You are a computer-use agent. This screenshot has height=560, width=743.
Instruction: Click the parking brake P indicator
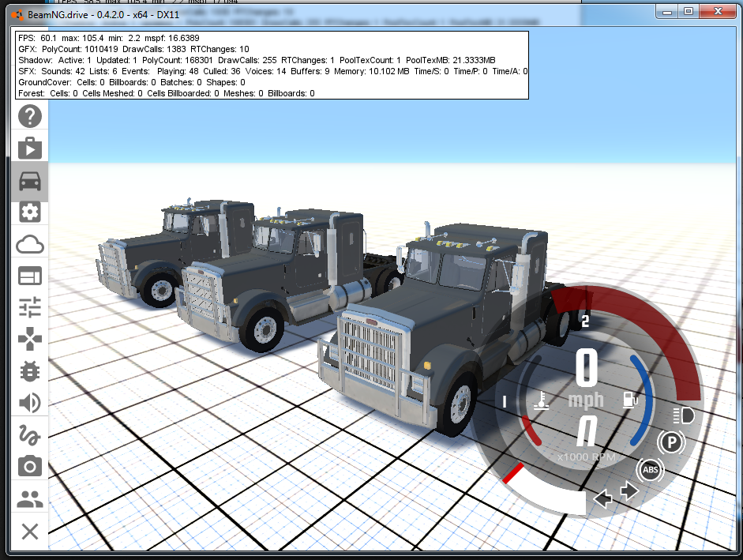click(671, 443)
